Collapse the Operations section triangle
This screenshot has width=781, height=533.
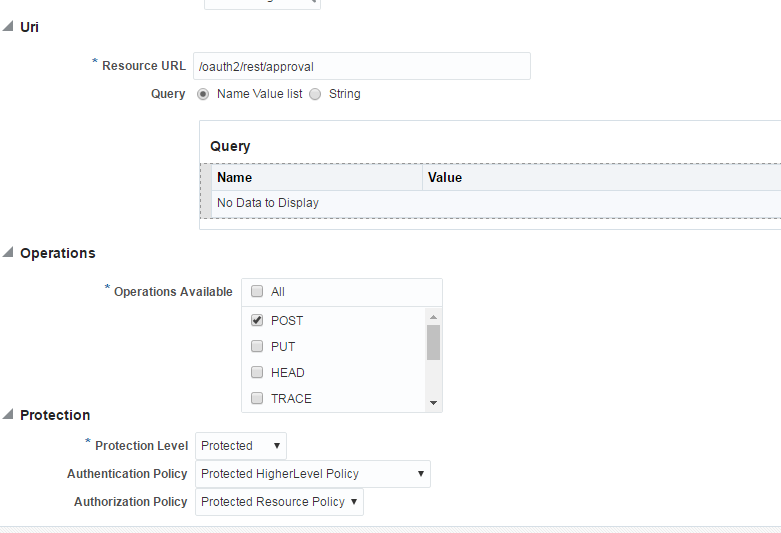[x=7, y=253]
